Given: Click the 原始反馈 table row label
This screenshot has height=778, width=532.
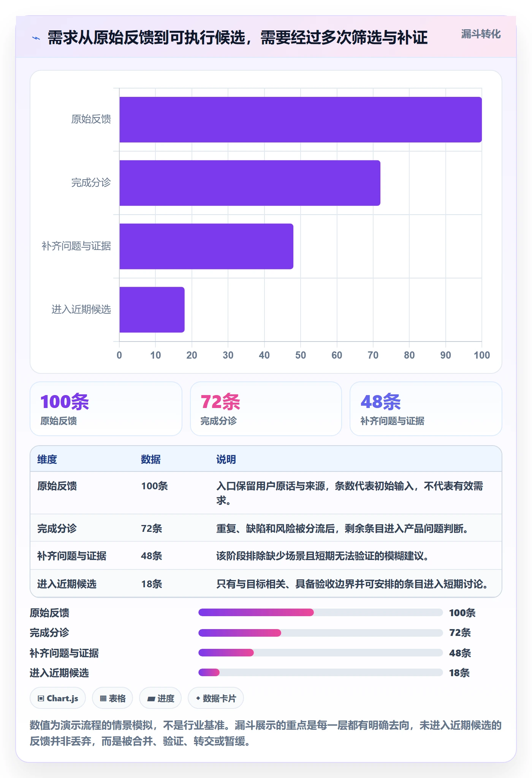Looking at the screenshot, I should coord(57,486).
